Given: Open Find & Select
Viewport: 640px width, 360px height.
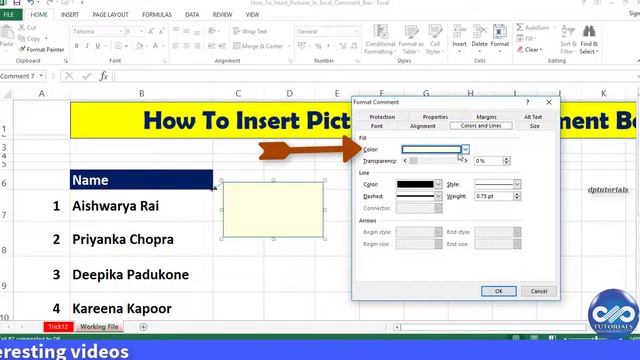Looking at the screenshot, I should point(589,40).
